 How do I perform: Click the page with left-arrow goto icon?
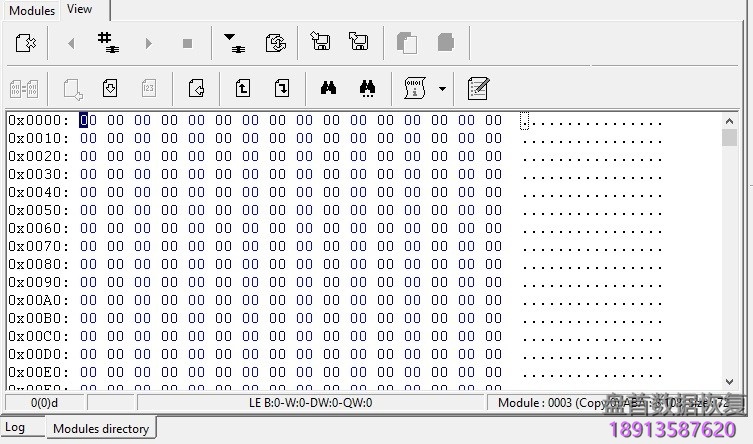pos(196,88)
